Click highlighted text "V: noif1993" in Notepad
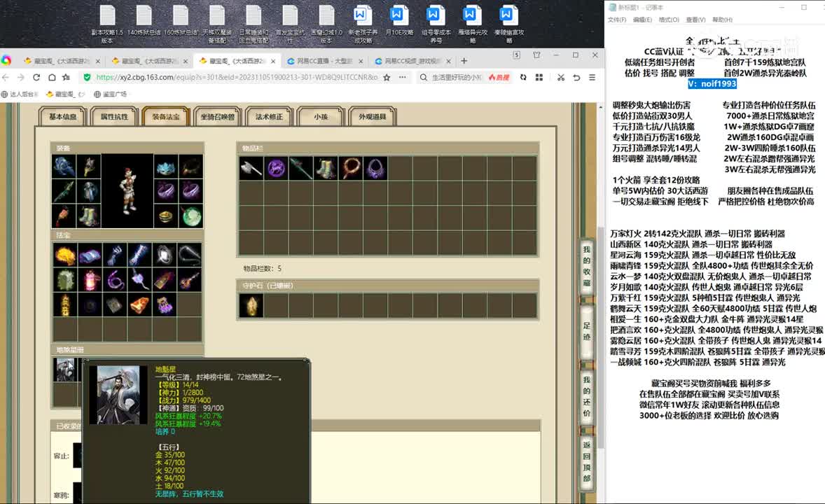Image resolution: width=825 pixels, height=504 pixels. point(712,83)
